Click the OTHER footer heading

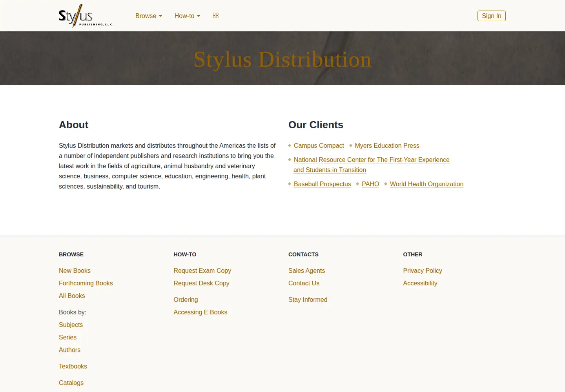click(x=412, y=254)
